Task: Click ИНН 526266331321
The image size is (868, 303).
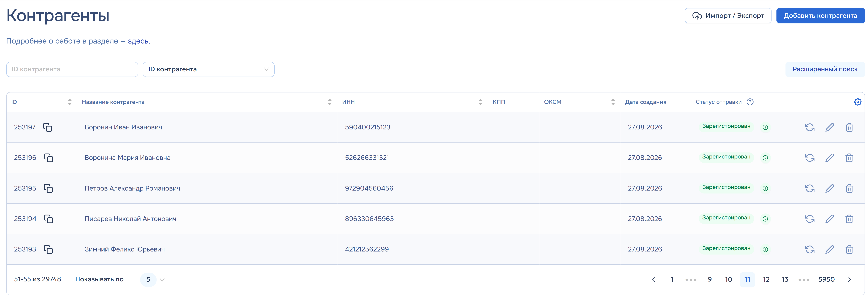Action: (x=367, y=158)
